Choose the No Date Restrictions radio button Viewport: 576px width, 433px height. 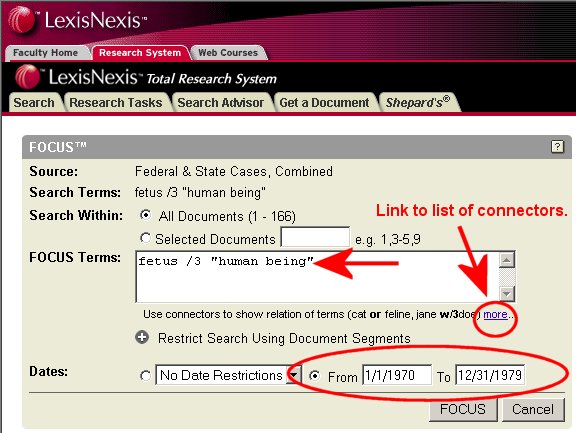[145, 375]
